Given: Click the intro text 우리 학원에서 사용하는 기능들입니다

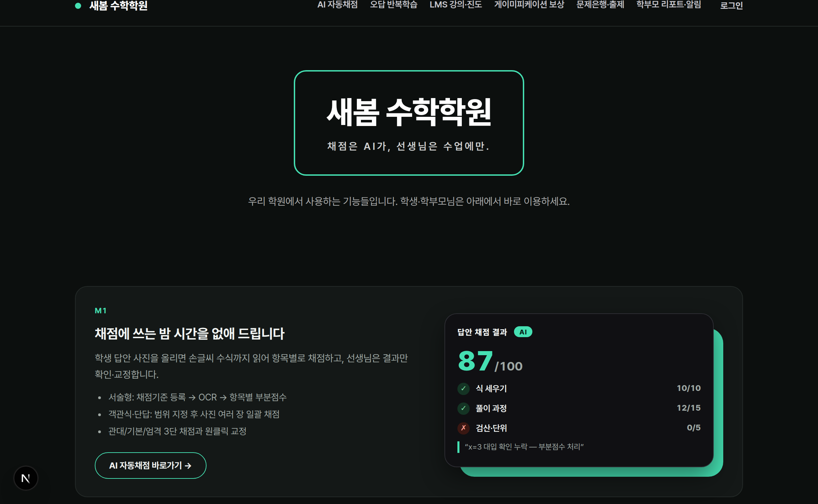Looking at the screenshot, I should pos(322,201).
